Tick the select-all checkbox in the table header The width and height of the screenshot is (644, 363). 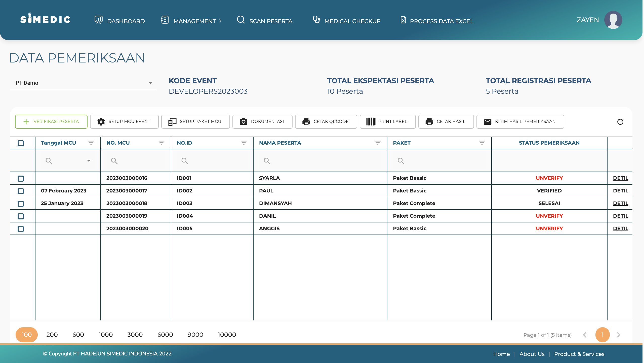[21, 143]
